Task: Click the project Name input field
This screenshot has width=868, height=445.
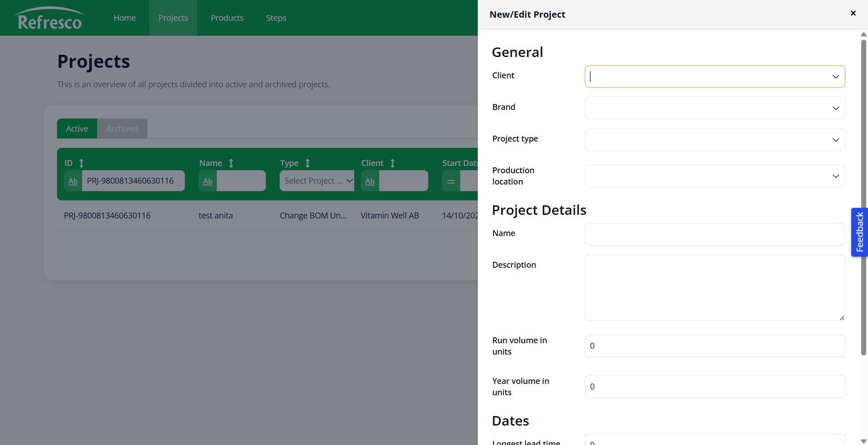Action: pos(715,234)
